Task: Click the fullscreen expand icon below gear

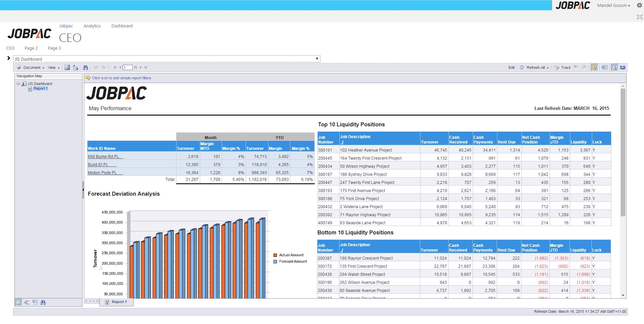Action: pyautogui.click(x=639, y=17)
